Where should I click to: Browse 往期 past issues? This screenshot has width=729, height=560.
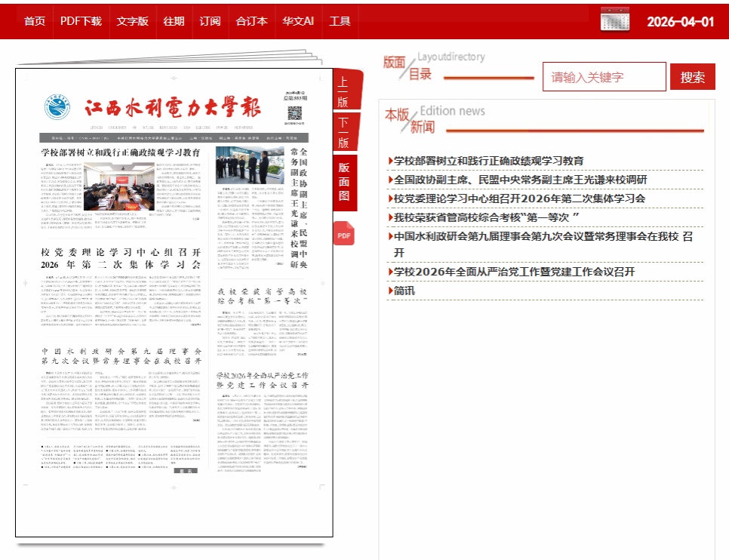[x=174, y=21]
